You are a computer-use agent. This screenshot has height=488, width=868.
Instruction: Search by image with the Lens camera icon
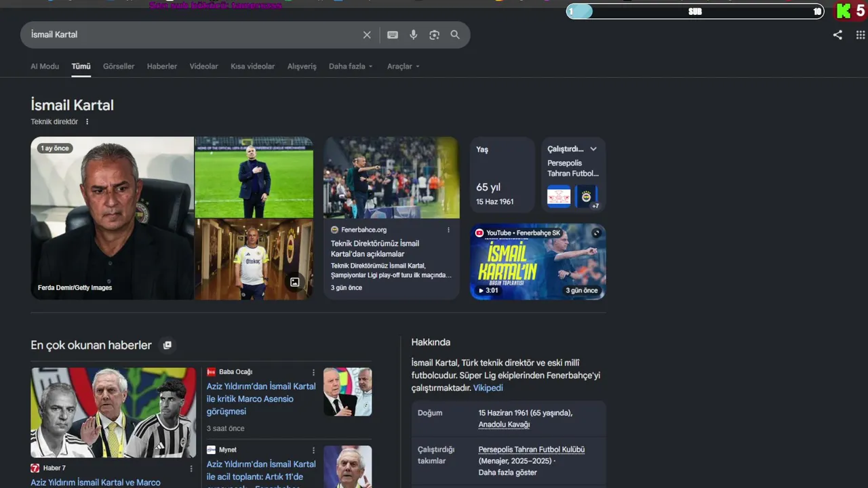click(x=435, y=35)
